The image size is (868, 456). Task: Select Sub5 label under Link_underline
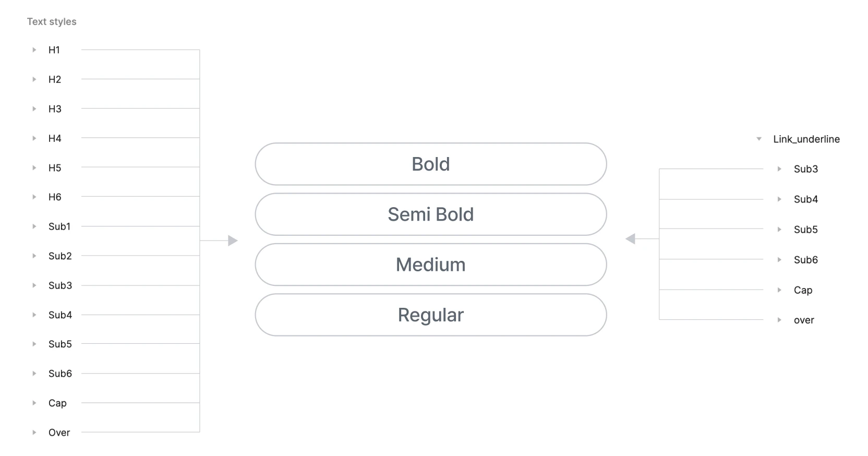click(806, 230)
